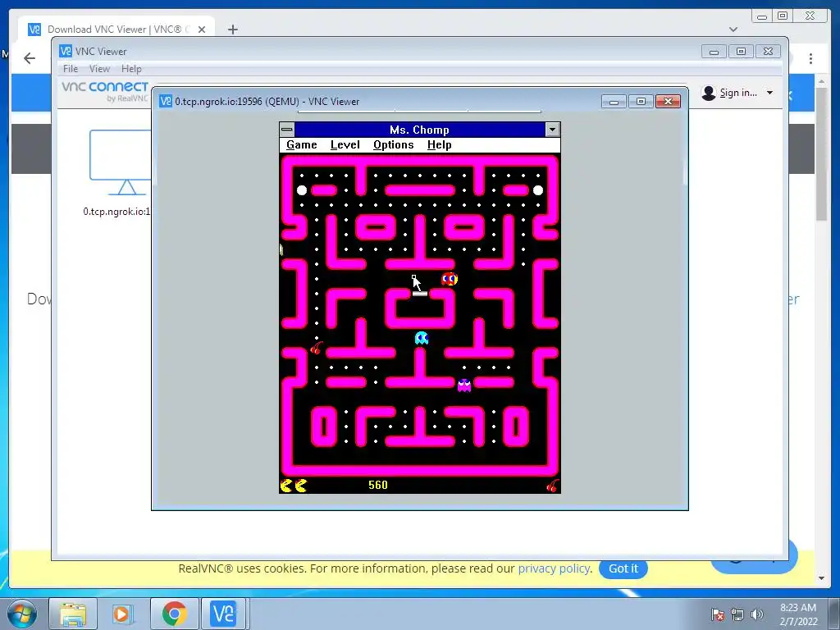
Task: Click the privacy policy link
Action: pos(554,568)
